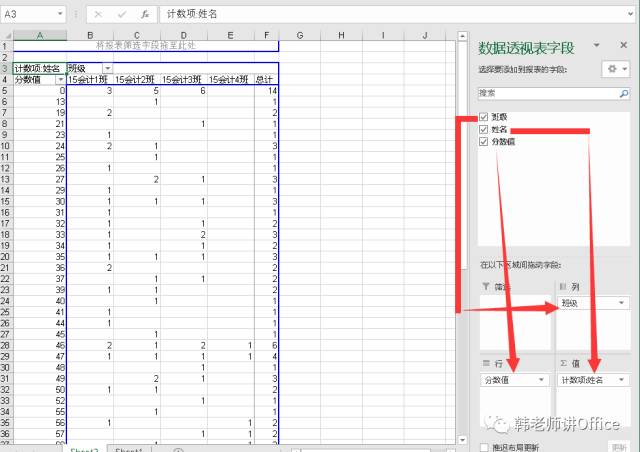Select the 15会计2班 column label cell
This screenshot has height=452, width=640.
[x=137, y=79]
